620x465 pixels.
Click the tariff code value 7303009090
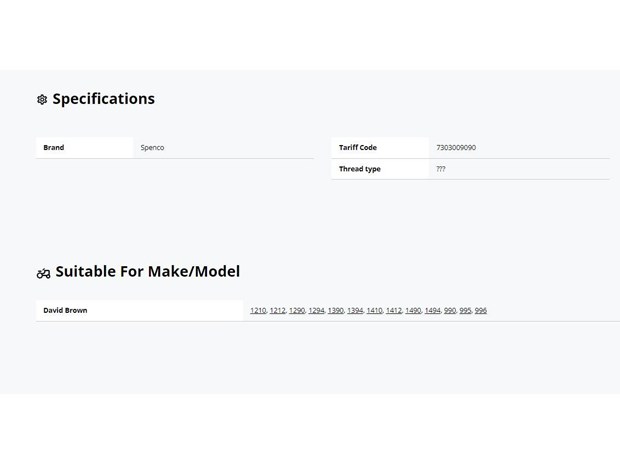click(456, 147)
